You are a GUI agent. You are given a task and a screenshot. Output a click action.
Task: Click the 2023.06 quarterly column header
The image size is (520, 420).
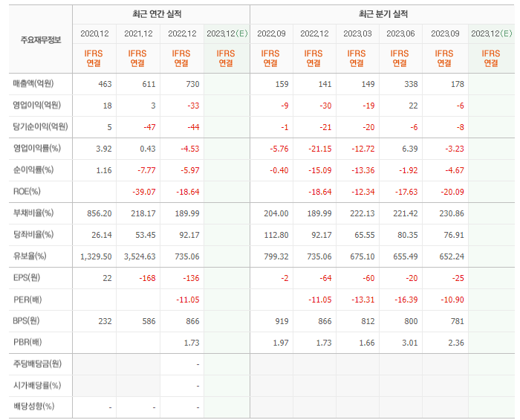[400, 33]
